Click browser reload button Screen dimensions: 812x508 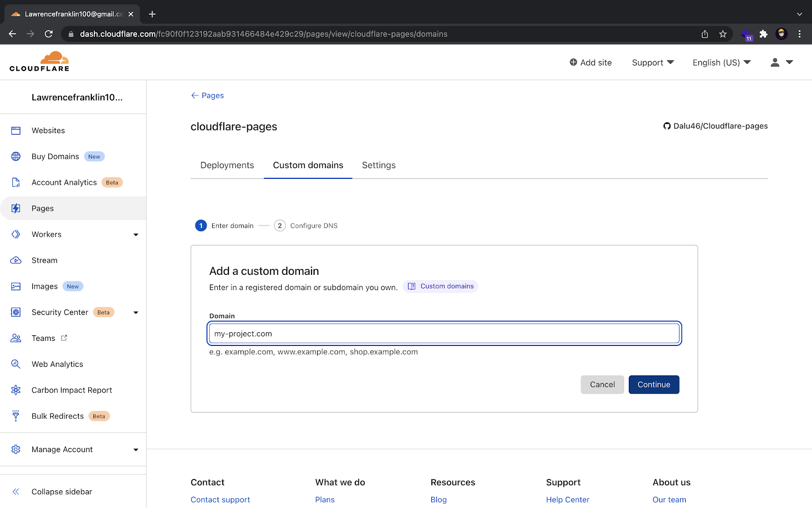(49, 34)
